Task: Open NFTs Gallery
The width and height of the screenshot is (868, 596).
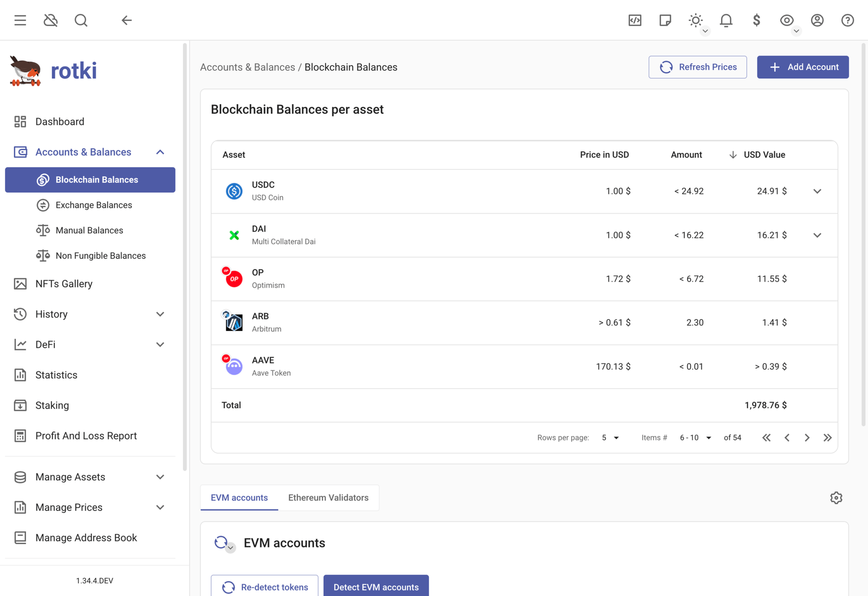Action: point(90,284)
